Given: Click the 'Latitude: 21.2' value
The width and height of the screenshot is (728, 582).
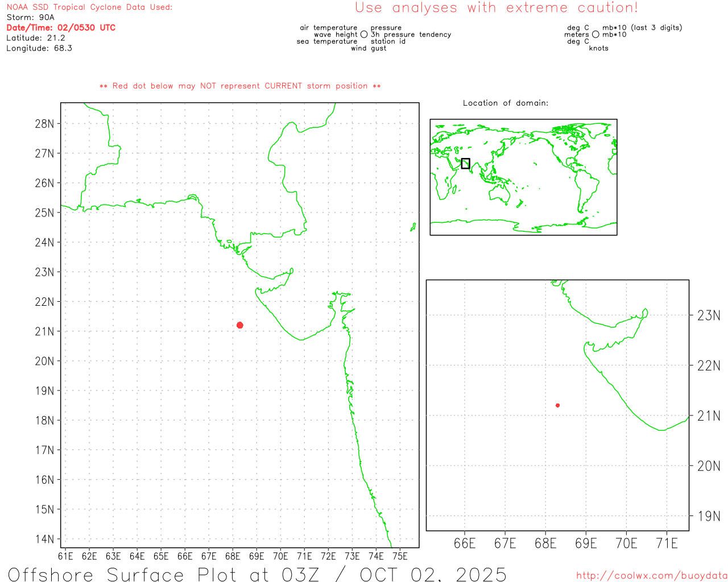Looking at the screenshot, I should (36, 38).
